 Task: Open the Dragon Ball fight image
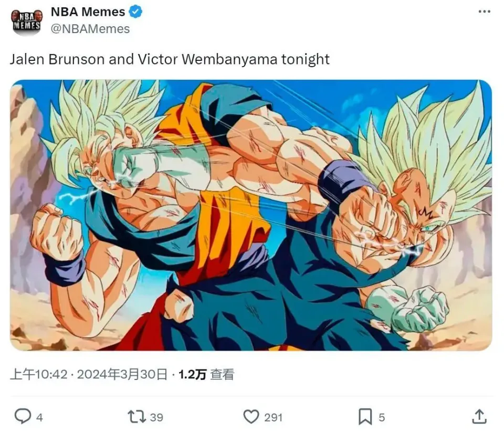[251, 215]
